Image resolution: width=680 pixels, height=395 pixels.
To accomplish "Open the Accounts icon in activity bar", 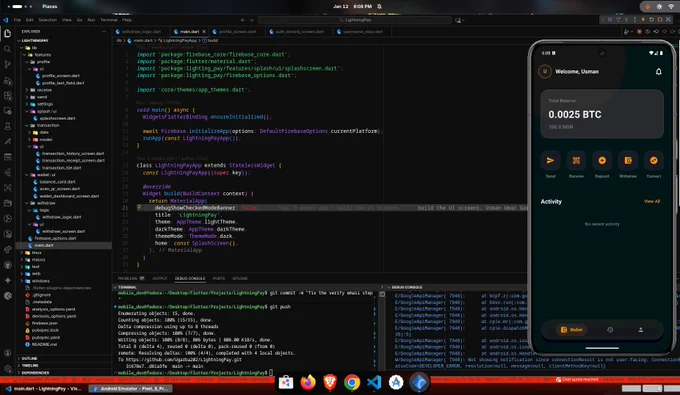I will pos(7,353).
